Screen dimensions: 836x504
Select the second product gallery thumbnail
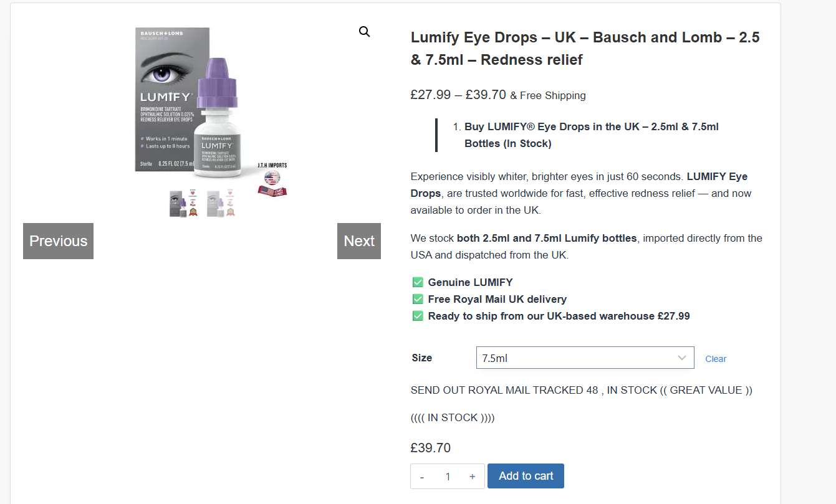click(x=221, y=204)
